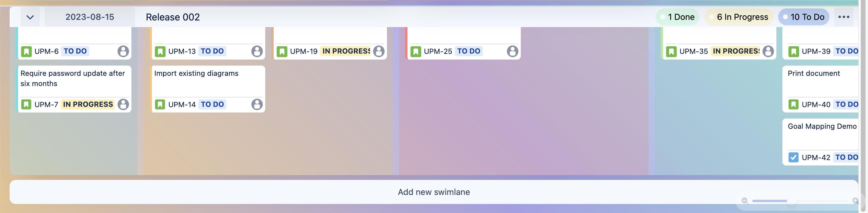
Task: Click the UPM-7 In Progress status badge
Action: coord(88,104)
